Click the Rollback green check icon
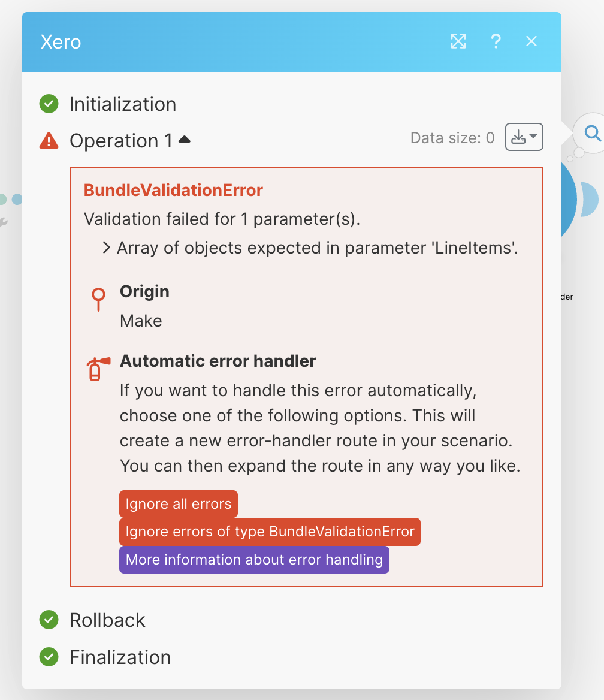This screenshot has width=604, height=700. 49,620
